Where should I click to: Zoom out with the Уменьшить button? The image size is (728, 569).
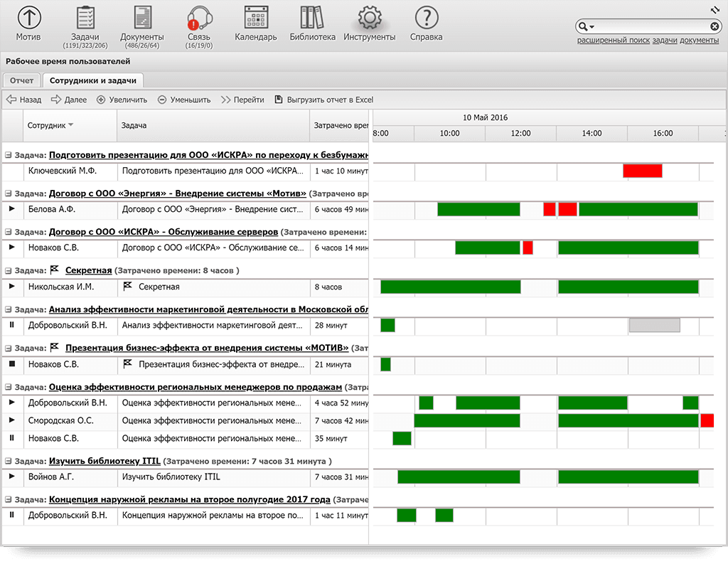tap(184, 100)
